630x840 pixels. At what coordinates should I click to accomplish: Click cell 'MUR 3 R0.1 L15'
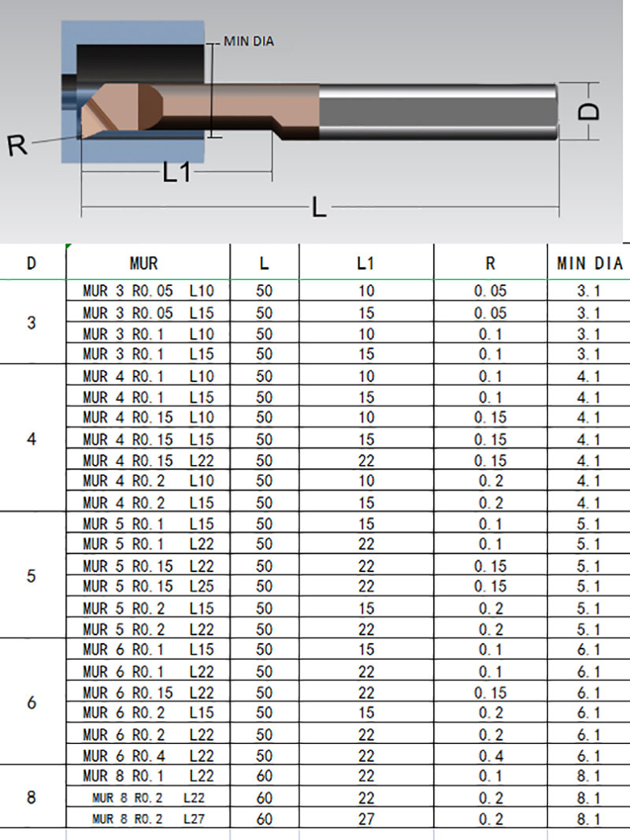[148, 354]
